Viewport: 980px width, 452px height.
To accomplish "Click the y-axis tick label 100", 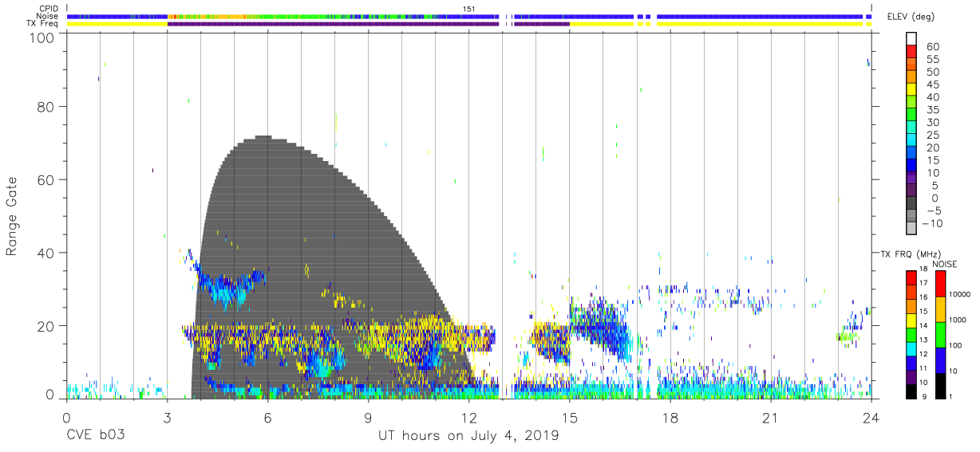I will (41, 37).
